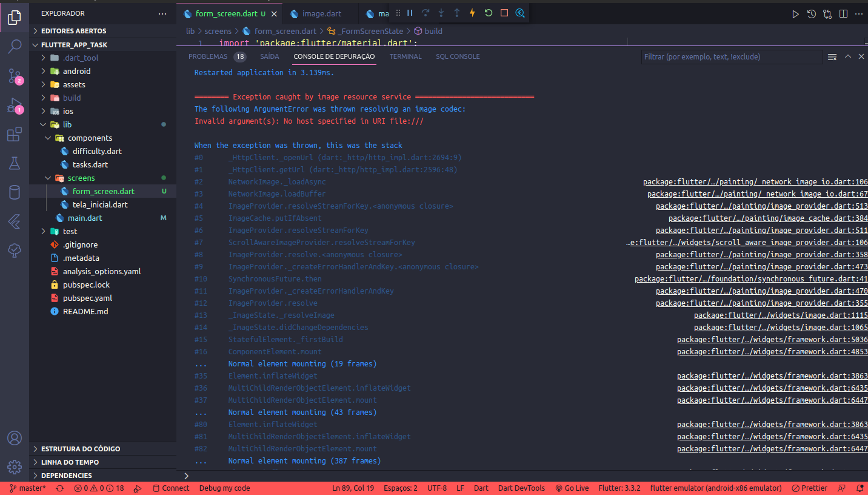Open link widgets/image.dart:1115
This screenshot has width=868, height=495.
781,315
